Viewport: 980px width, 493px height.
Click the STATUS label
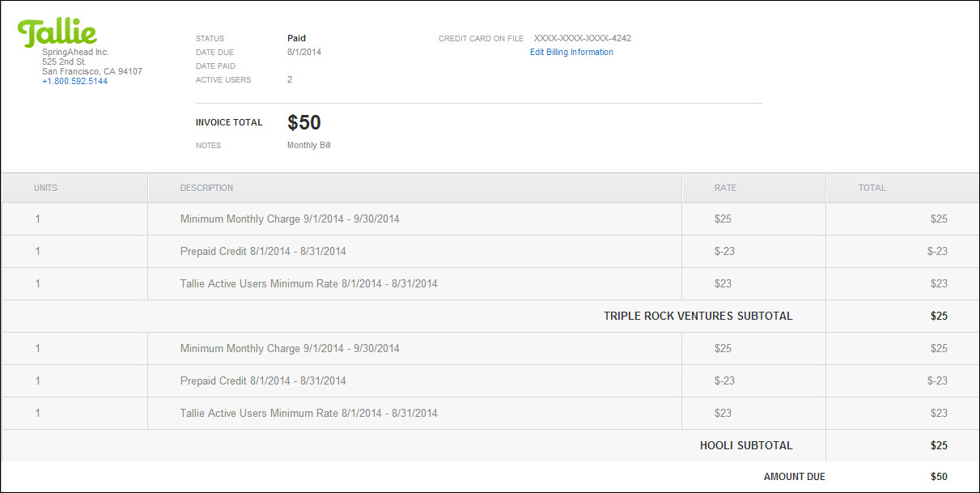click(x=210, y=38)
